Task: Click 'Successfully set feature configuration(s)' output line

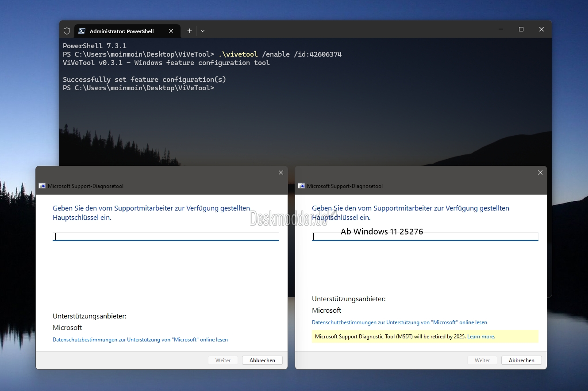Action: pyautogui.click(x=144, y=80)
